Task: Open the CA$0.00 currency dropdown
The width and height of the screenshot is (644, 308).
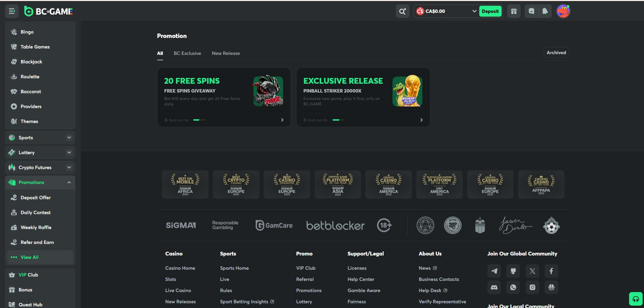Action: pyautogui.click(x=446, y=11)
